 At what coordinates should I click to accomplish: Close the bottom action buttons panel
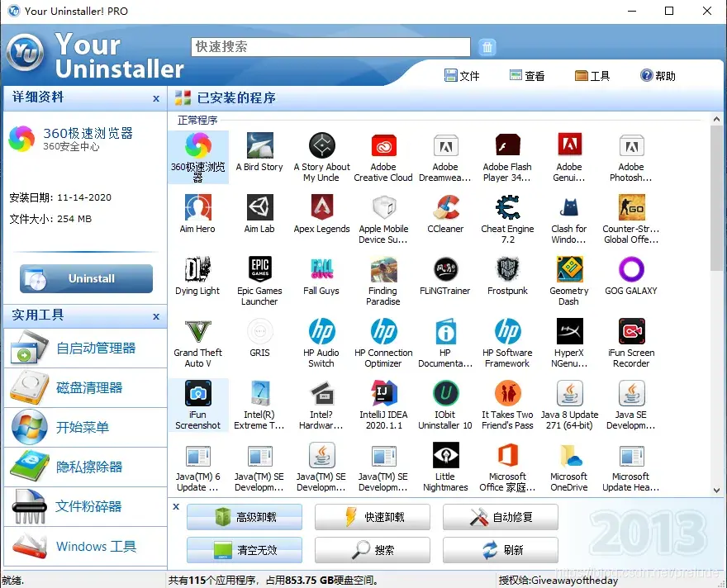click(176, 506)
